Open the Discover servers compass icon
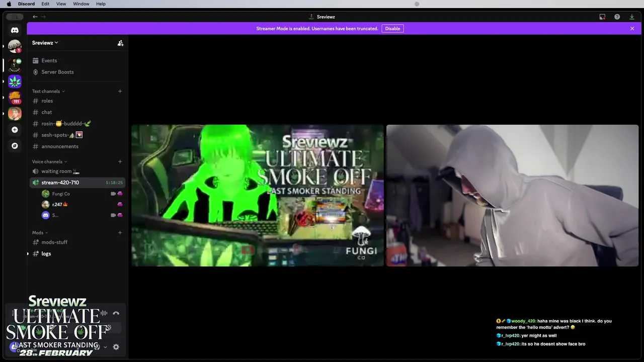This screenshot has width=644, height=362. pos(15,146)
